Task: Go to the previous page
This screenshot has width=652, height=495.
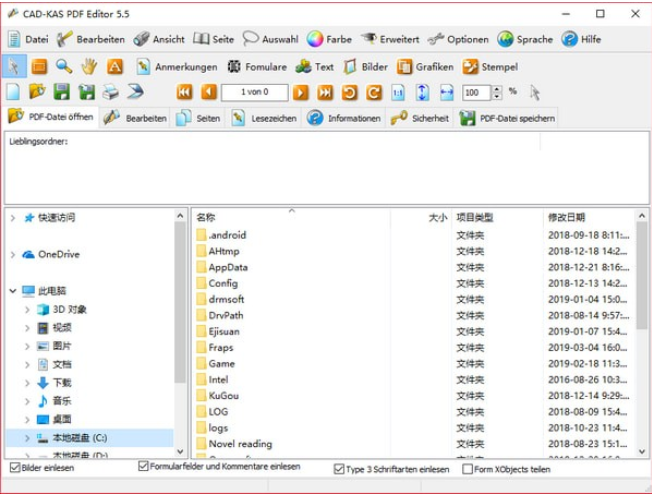Action: [x=209, y=92]
